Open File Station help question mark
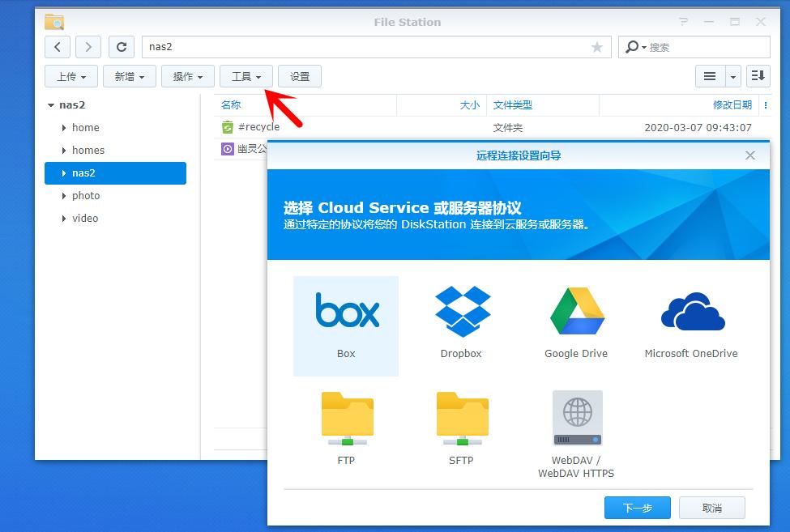The width and height of the screenshot is (790, 532). coord(683,22)
